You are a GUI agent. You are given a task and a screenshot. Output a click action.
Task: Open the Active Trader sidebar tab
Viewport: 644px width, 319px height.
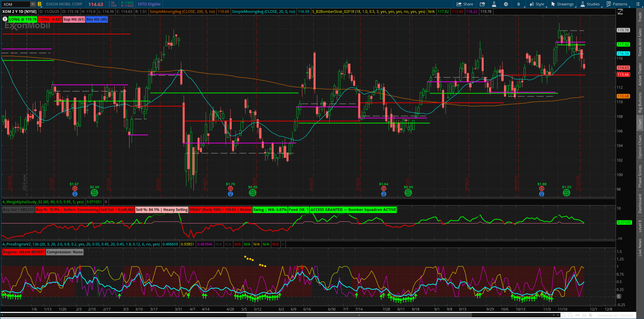tap(640, 74)
